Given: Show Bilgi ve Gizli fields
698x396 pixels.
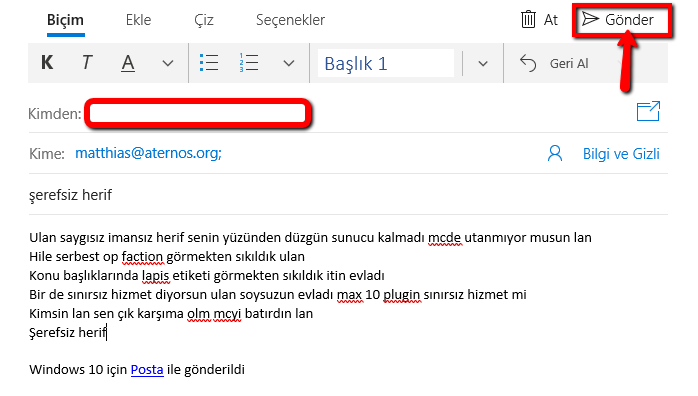Looking at the screenshot, I should [x=621, y=154].
